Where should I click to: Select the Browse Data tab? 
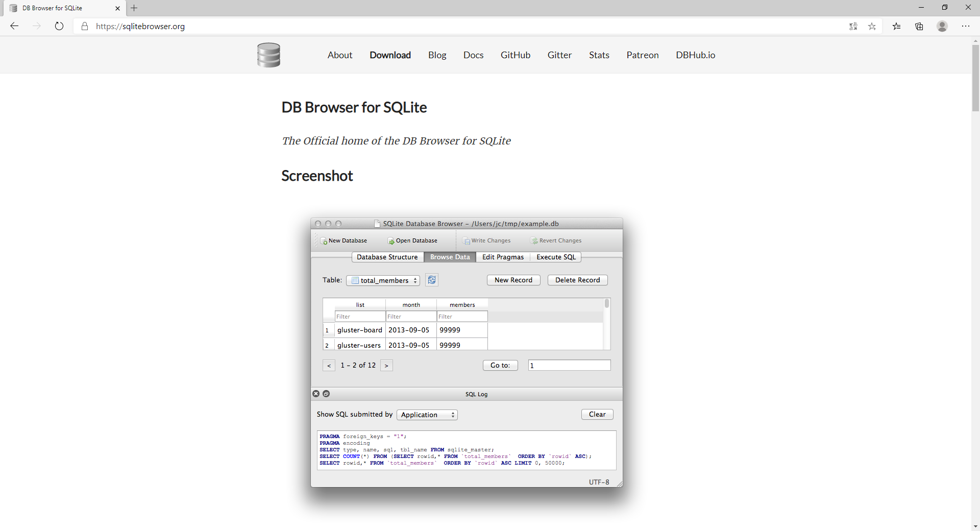tap(450, 257)
